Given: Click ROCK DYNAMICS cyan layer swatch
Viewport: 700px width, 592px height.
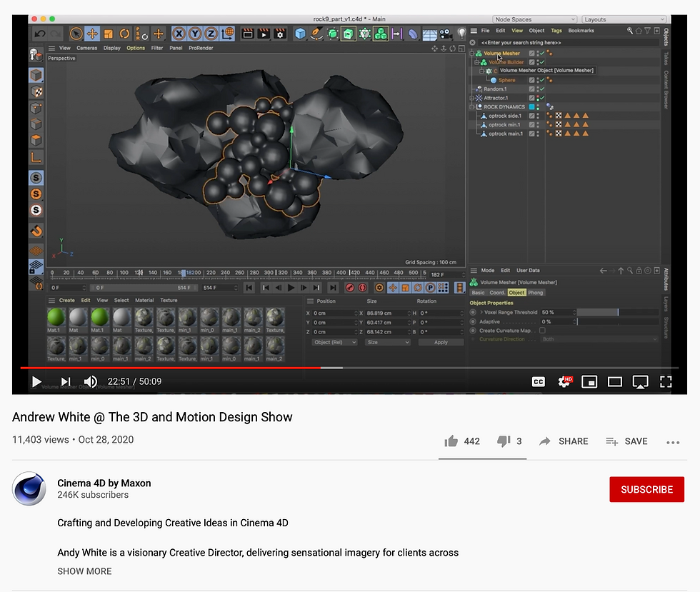Looking at the screenshot, I should tap(531, 107).
